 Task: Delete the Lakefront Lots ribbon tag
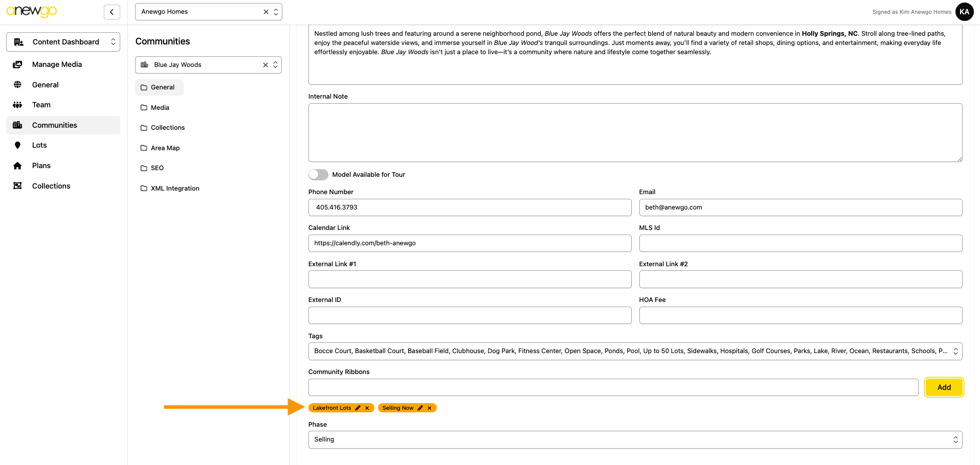pyautogui.click(x=367, y=408)
